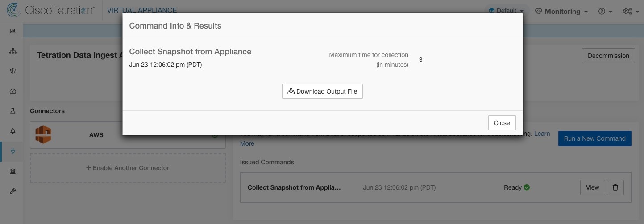Click the AWS connector logo icon
This screenshot has height=224, width=644.
[x=43, y=135]
